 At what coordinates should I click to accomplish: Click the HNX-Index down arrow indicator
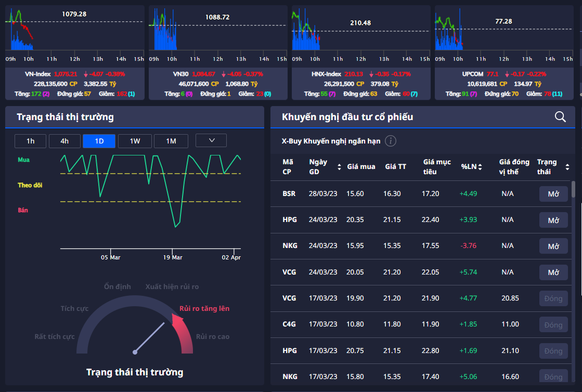371,74
